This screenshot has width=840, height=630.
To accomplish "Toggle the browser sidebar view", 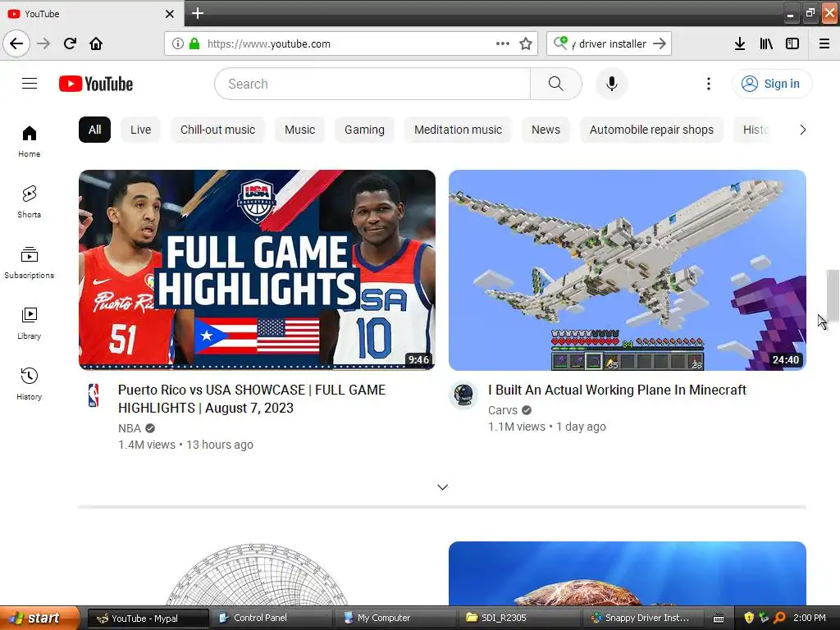I will pyautogui.click(x=792, y=43).
